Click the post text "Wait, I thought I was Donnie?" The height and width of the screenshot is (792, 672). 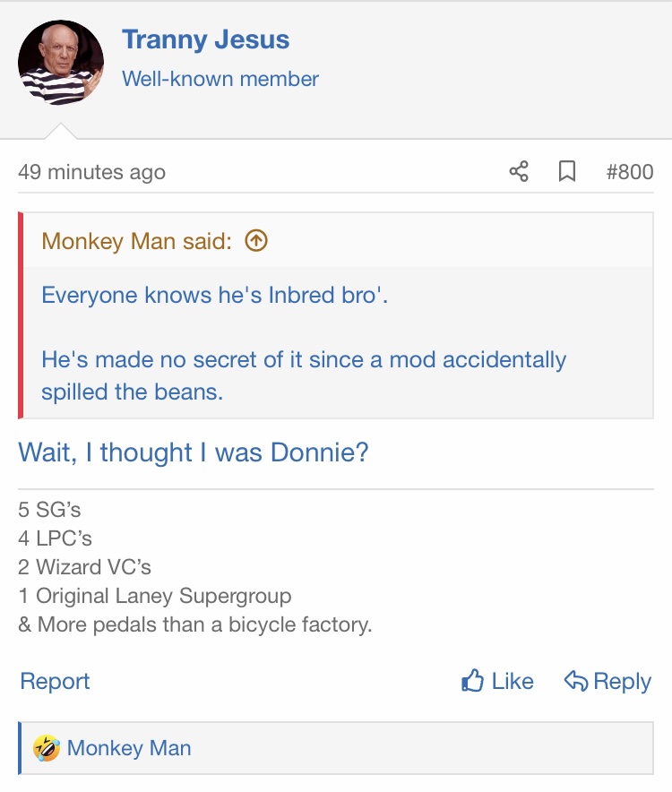coord(194,452)
